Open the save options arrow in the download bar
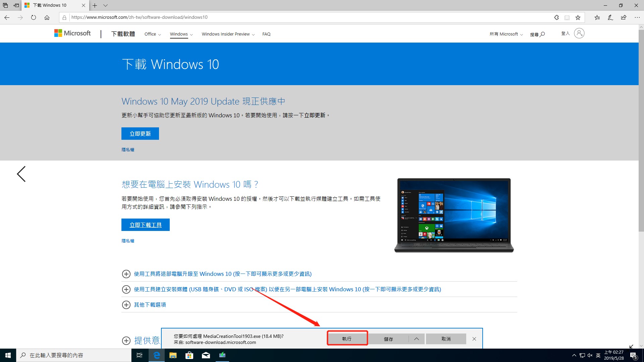 [416, 339]
